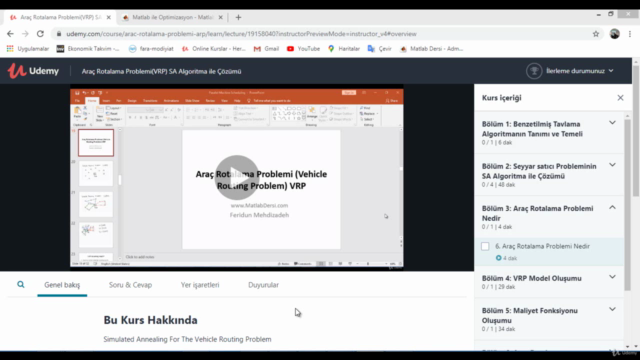Open lecture 6. Araç Rotalama Problemi Nedir
Screen dimensions: 640x360
click(542, 246)
